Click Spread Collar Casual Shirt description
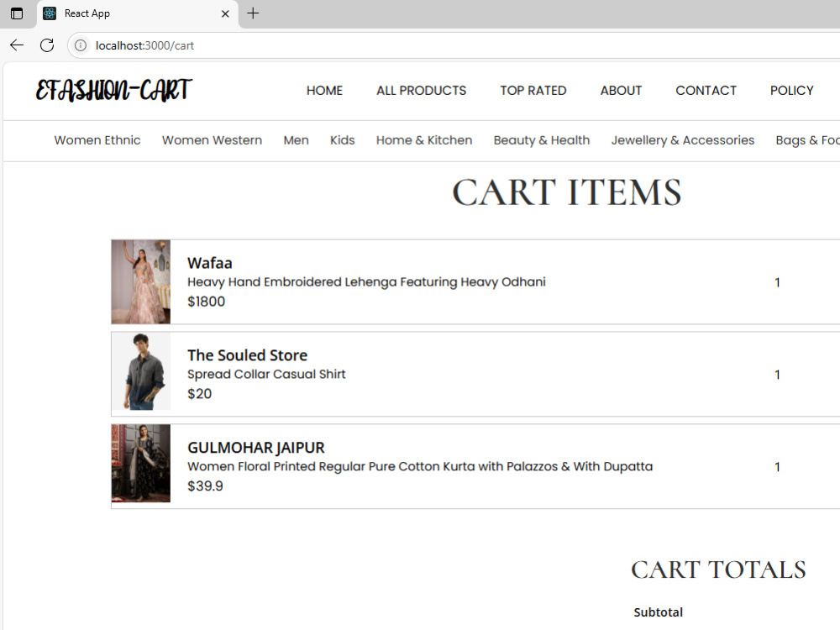 [x=266, y=375]
